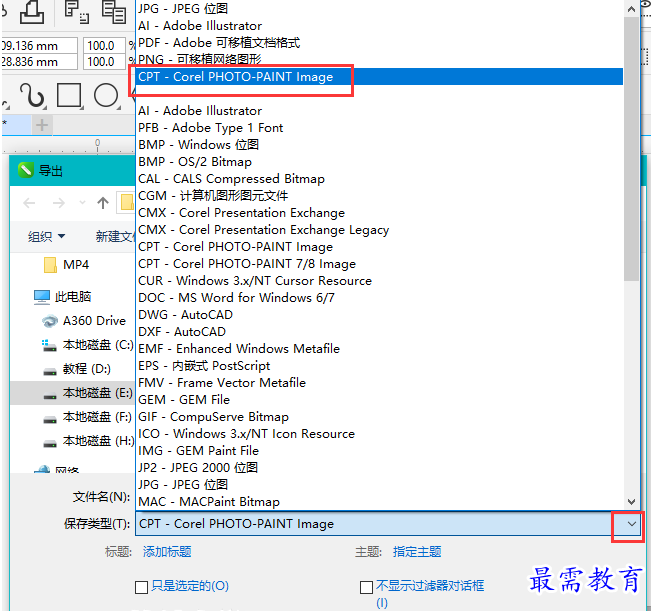Choose IMG - GEM Paint File
Viewport: 651px width, 611px height.
coord(379,451)
